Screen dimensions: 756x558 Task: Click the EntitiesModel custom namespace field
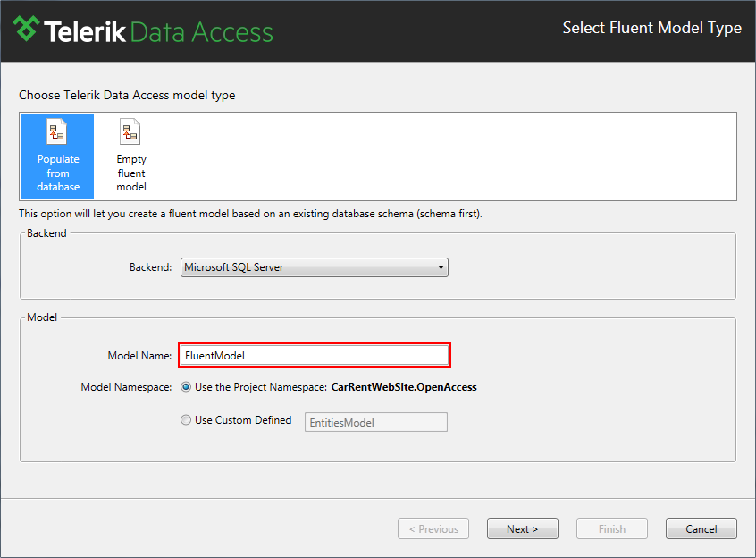click(376, 422)
